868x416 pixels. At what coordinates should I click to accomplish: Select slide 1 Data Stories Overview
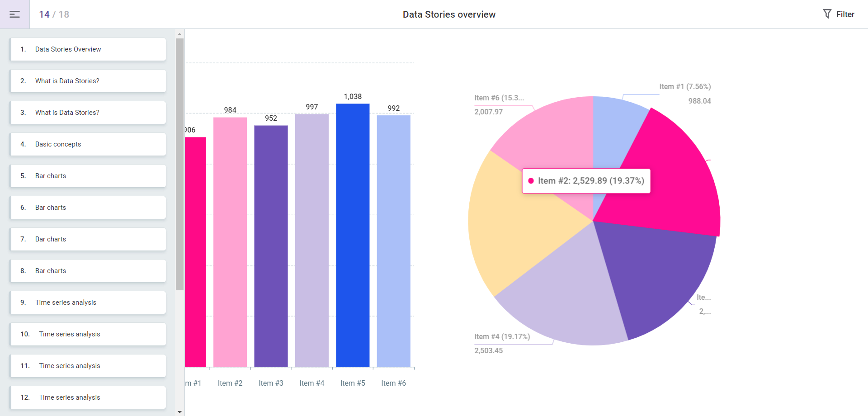click(x=88, y=49)
